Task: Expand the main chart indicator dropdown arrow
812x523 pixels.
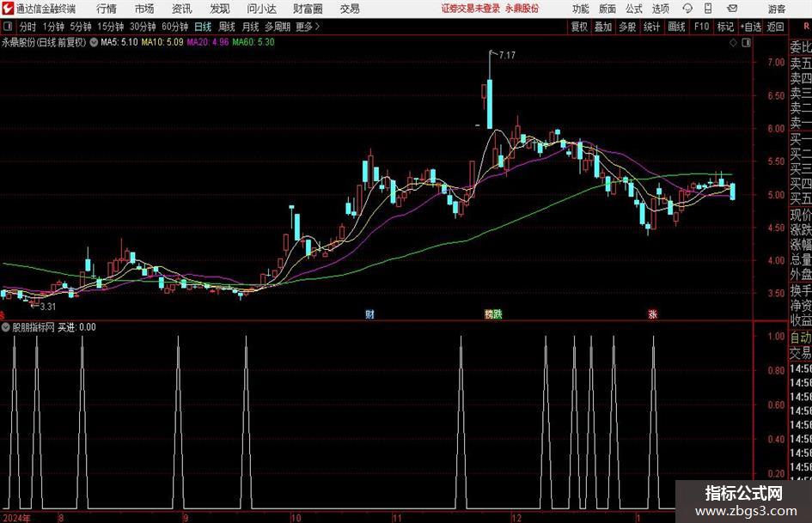Action: click(x=94, y=42)
